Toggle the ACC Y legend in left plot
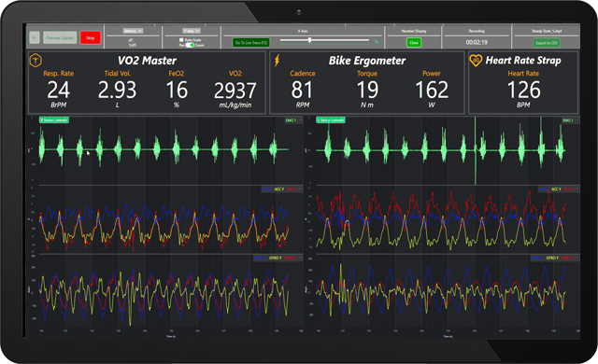The image size is (598, 364). click(279, 189)
